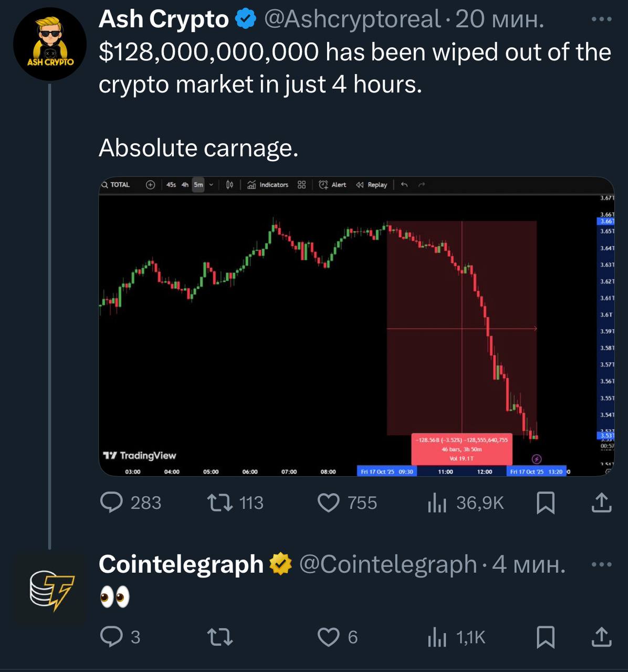The image size is (628, 672).
Task: Open more options for Cointelegraph reply
Action: pyautogui.click(x=601, y=565)
